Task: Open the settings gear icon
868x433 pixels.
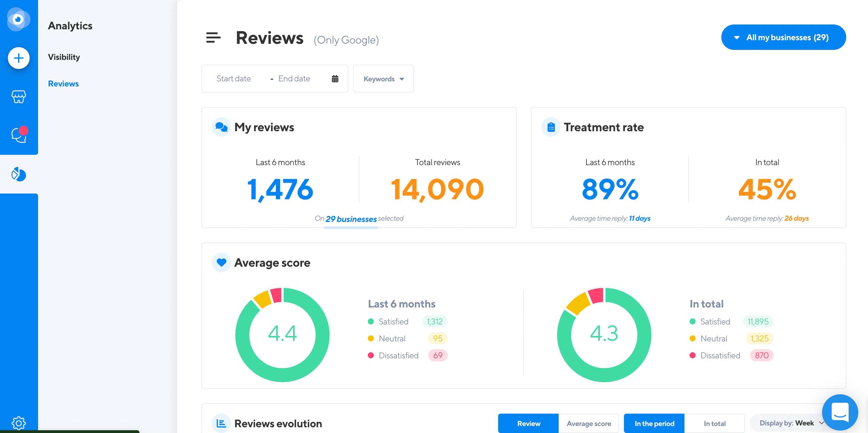Action: pos(18,423)
